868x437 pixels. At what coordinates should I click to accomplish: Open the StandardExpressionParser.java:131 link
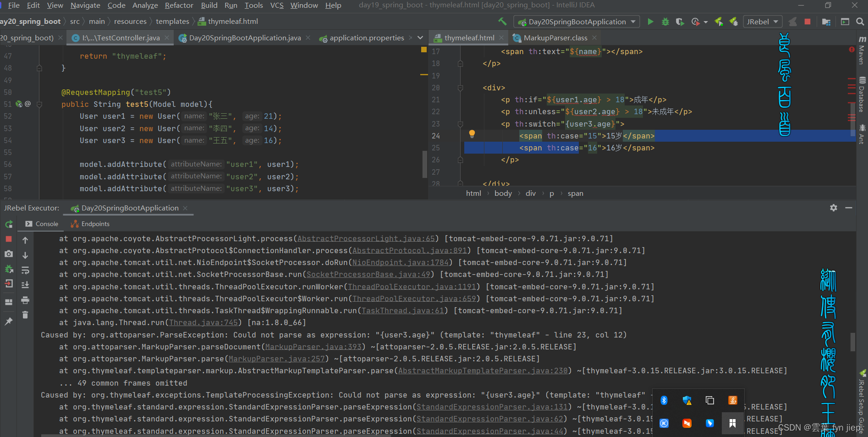pyautogui.click(x=492, y=407)
